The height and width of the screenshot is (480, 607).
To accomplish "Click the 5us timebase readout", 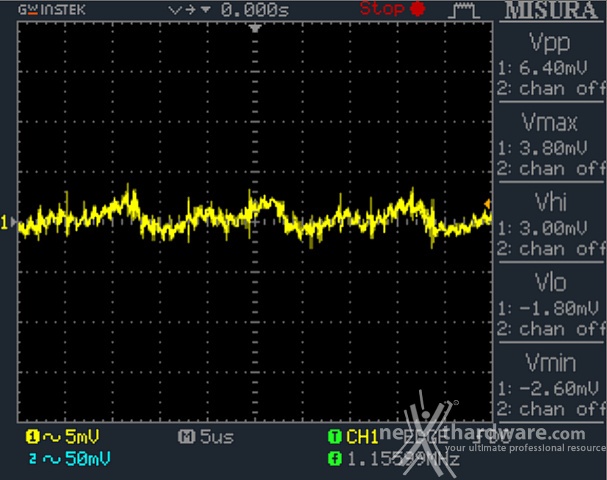I will click(x=217, y=437).
